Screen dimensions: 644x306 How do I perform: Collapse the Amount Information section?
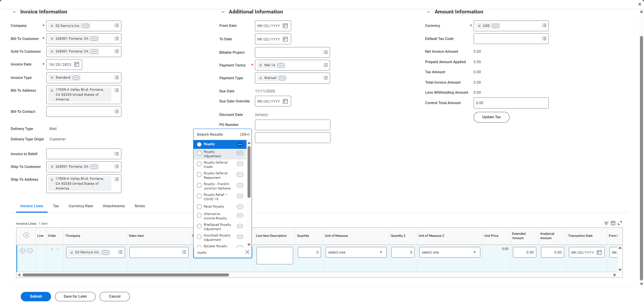(x=428, y=12)
